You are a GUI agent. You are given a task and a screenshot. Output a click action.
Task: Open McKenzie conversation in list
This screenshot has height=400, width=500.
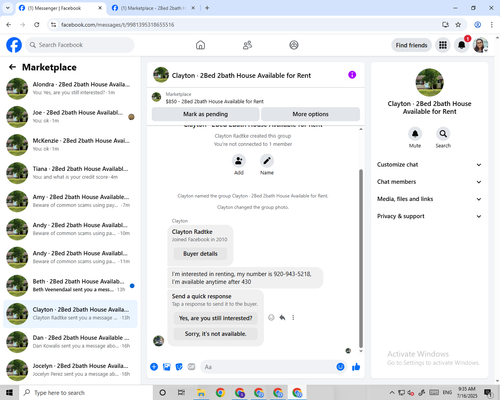pos(70,145)
